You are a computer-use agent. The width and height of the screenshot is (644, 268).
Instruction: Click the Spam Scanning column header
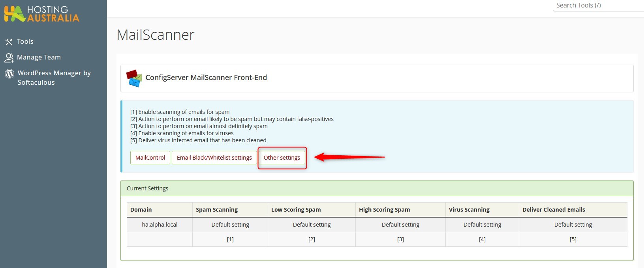[217, 210]
